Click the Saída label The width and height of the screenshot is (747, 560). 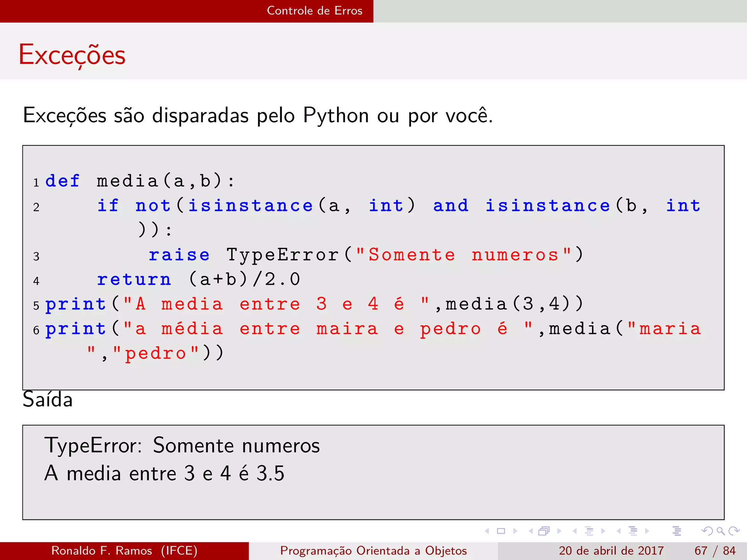click(48, 399)
